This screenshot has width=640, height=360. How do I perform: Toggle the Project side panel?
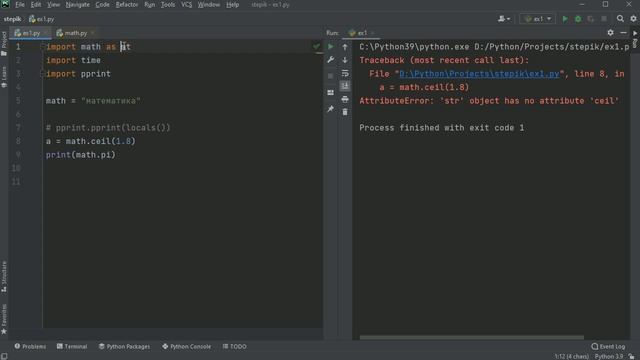coord(4,43)
